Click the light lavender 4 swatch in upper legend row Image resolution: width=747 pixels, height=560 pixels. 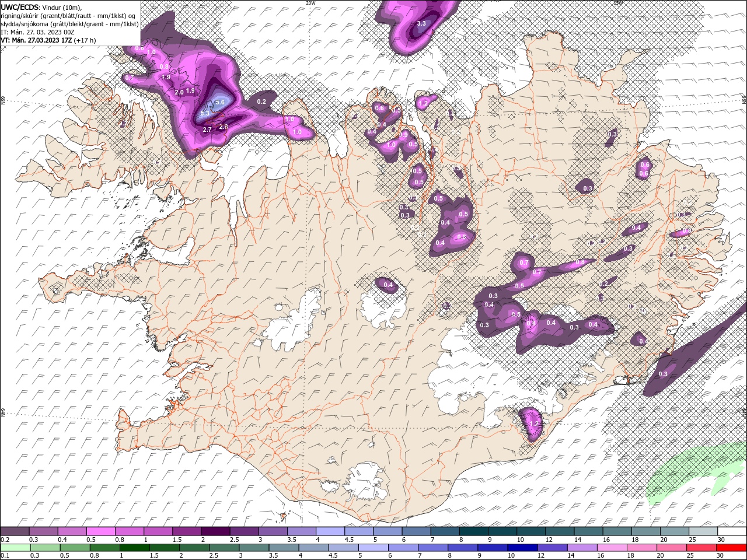pyautogui.click(x=330, y=531)
